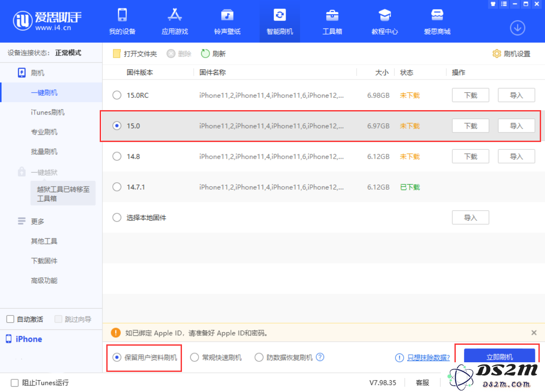Switch to 应用游戏 tab
545x392 pixels.
coord(175,21)
